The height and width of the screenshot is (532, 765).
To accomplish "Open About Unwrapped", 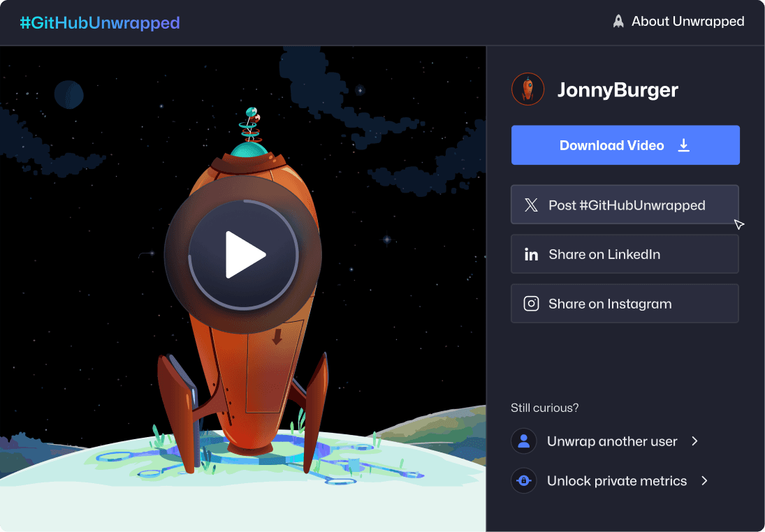I will point(678,22).
